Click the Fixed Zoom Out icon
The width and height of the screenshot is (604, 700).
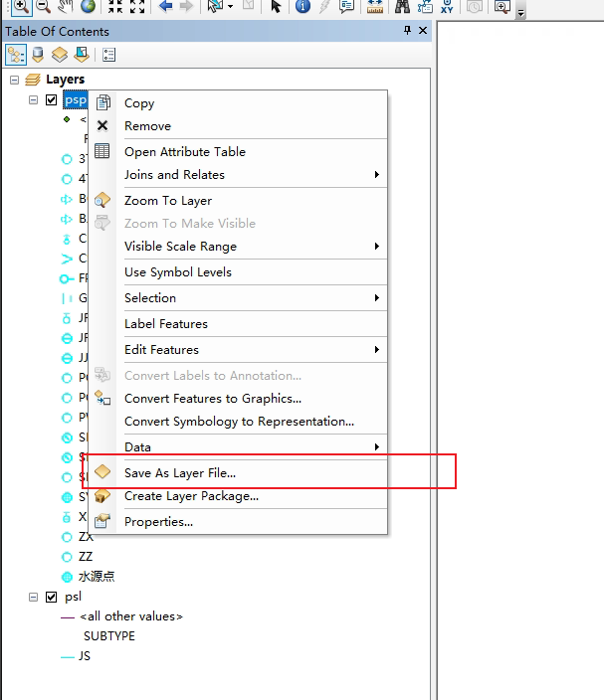pos(137,6)
